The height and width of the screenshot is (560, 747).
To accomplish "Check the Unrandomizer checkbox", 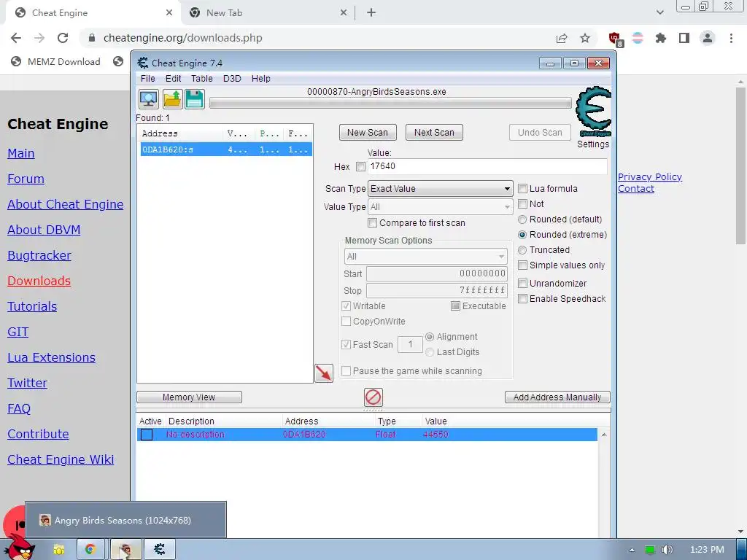I will (x=522, y=284).
